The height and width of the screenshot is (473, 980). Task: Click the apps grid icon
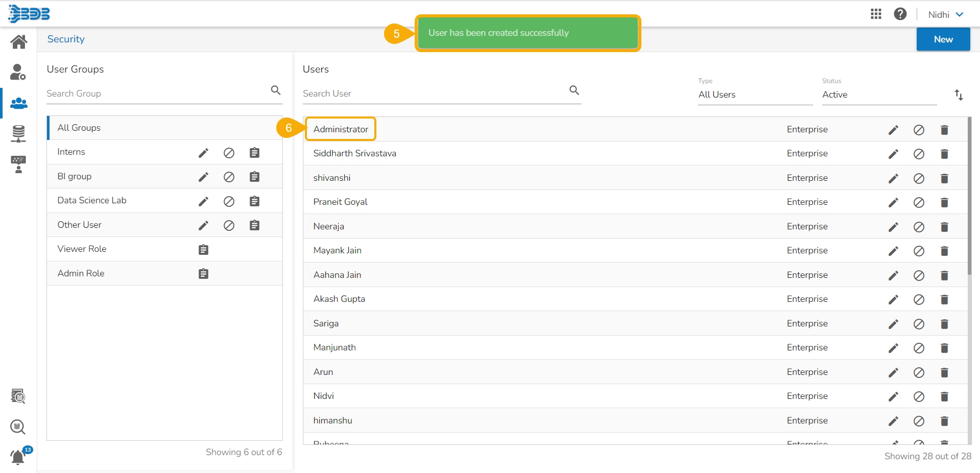click(x=876, y=14)
